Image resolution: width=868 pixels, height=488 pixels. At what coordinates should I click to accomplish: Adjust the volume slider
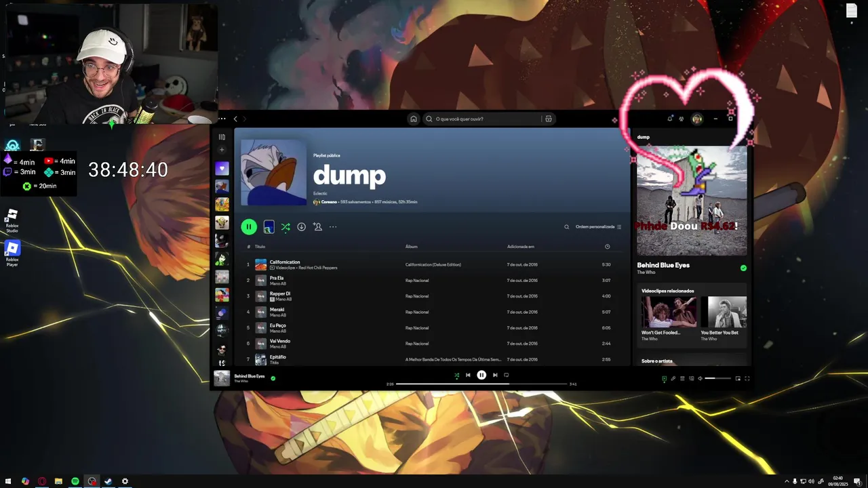[x=718, y=378]
